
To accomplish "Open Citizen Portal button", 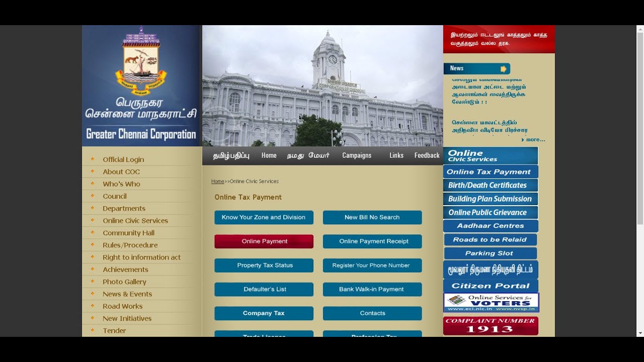I will click(491, 286).
